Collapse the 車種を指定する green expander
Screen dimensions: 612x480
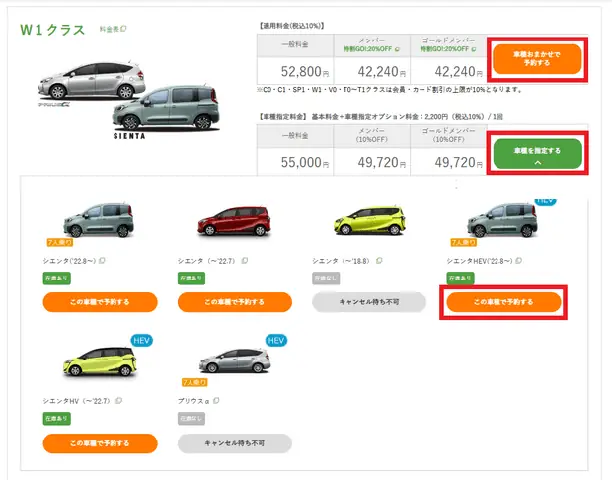pos(537,154)
